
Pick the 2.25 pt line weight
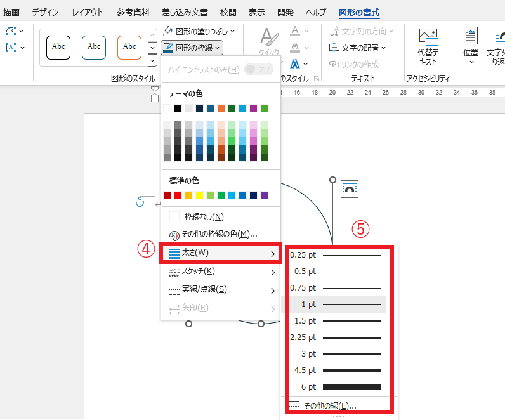[334, 338]
